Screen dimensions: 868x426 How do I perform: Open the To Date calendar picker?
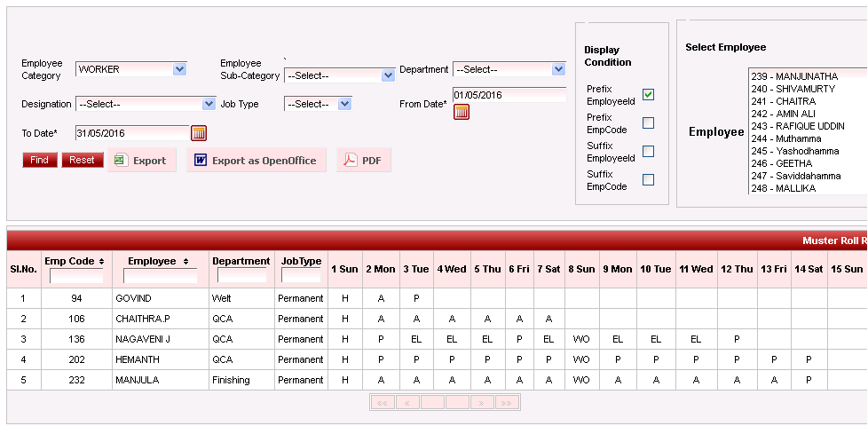tap(199, 133)
